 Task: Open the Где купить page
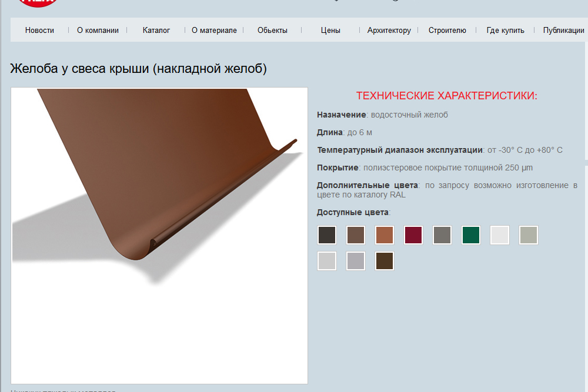505,31
